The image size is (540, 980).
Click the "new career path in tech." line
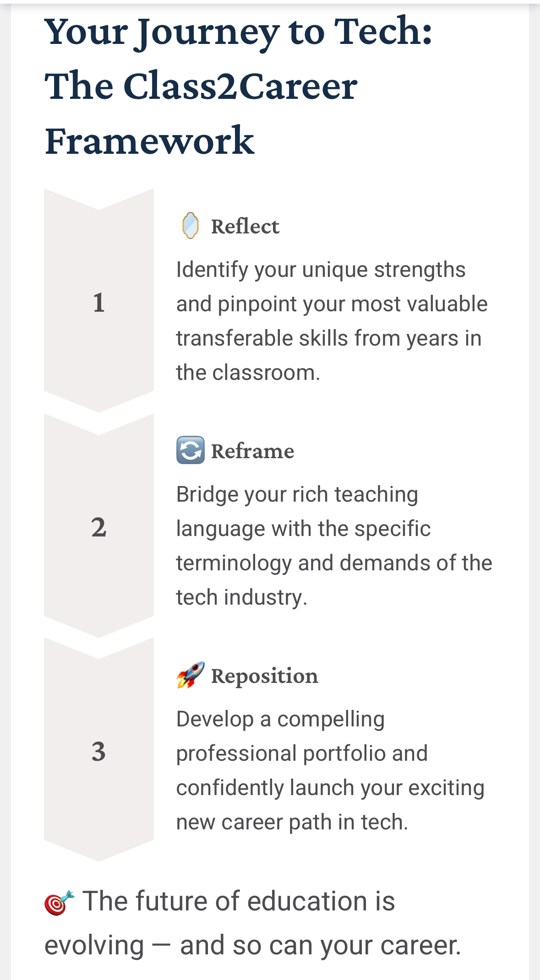tap(292, 822)
